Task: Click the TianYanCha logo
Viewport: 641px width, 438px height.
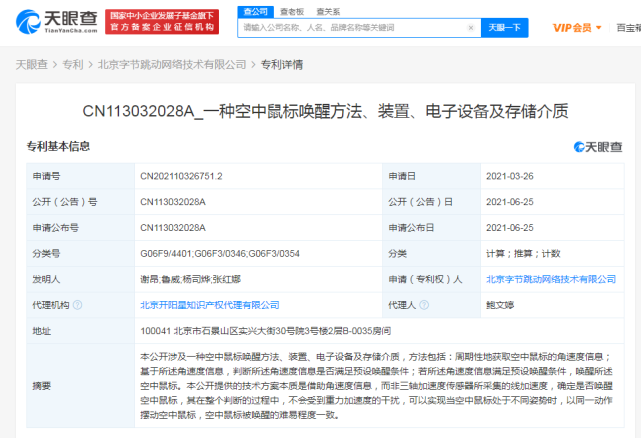Action: click(x=56, y=21)
